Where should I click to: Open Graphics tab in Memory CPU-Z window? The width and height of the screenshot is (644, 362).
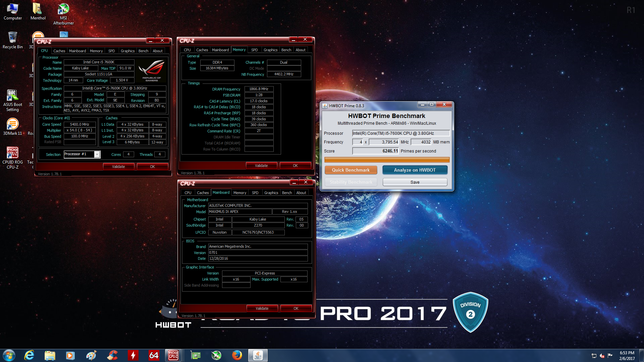270,50
